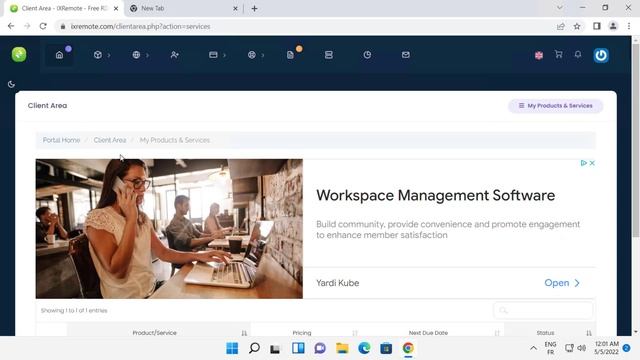The width and height of the screenshot is (640, 360).
Task: Open Windows Start menu
Action: pyautogui.click(x=232, y=348)
